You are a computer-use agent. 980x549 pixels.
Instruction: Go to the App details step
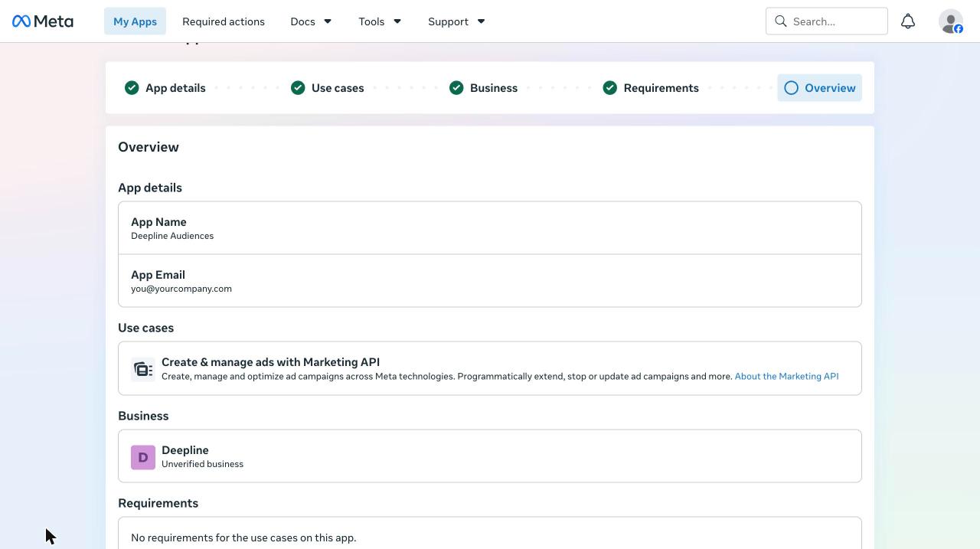coord(175,88)
